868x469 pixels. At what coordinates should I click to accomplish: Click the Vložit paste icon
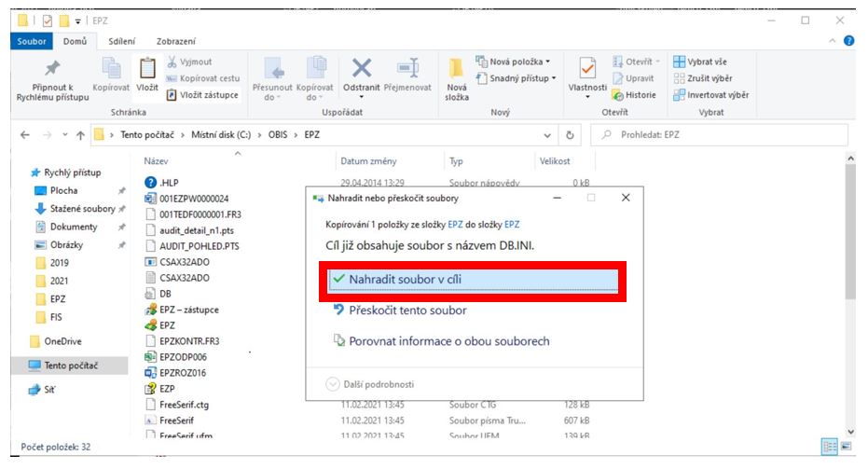pos(146,70)
